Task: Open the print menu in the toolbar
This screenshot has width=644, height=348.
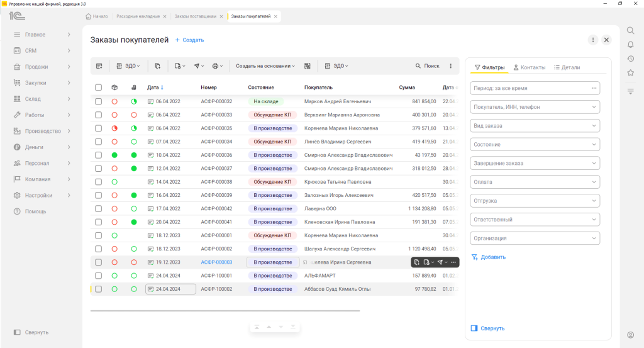Action: tap(217, 65)
